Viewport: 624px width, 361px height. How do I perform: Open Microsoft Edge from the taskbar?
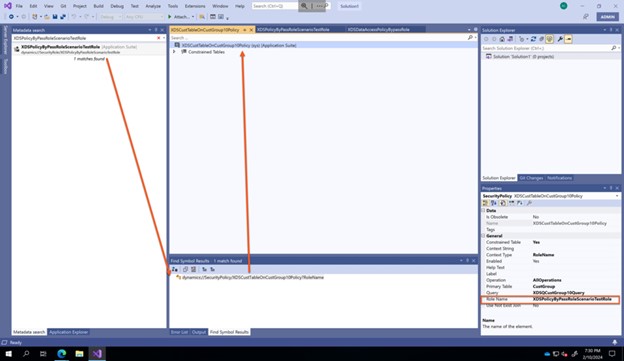(61, 353)
